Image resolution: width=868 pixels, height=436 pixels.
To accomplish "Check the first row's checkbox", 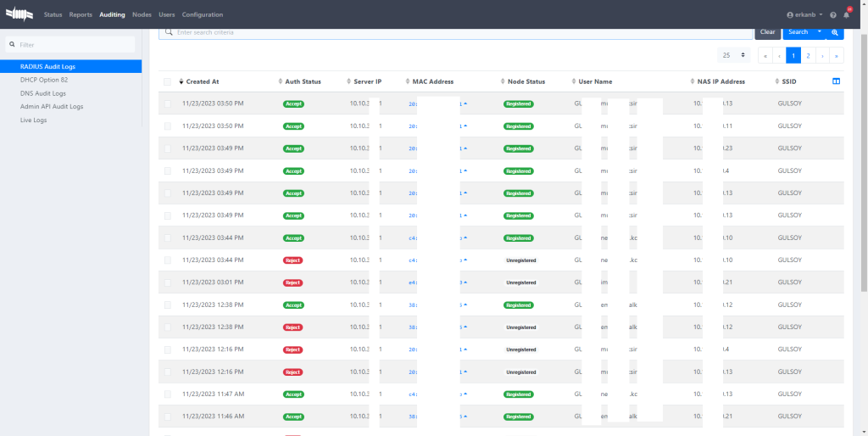I will (x=167, y=103).
